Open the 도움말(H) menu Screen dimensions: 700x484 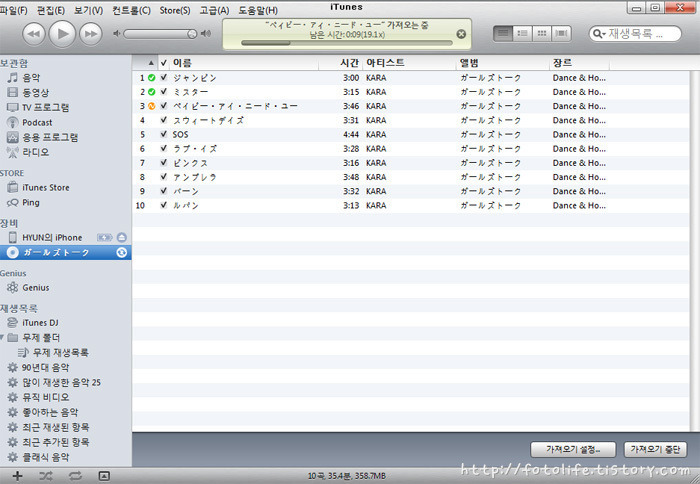258,10
